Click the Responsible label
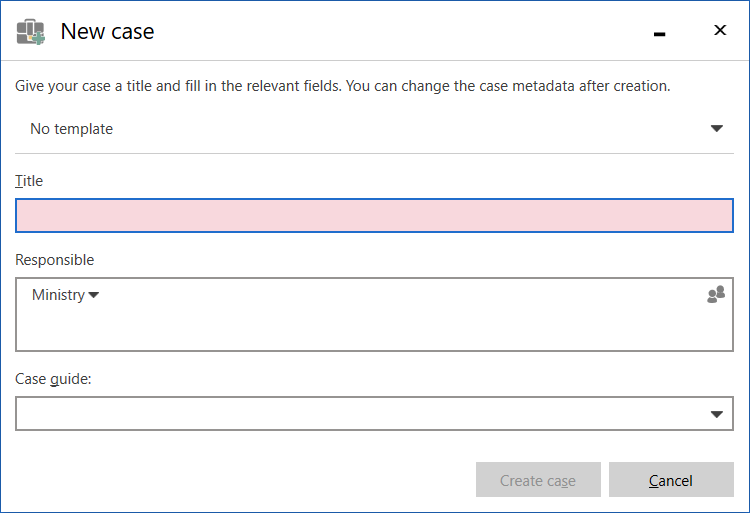This screenshot has height=513, width=750. 55,260
